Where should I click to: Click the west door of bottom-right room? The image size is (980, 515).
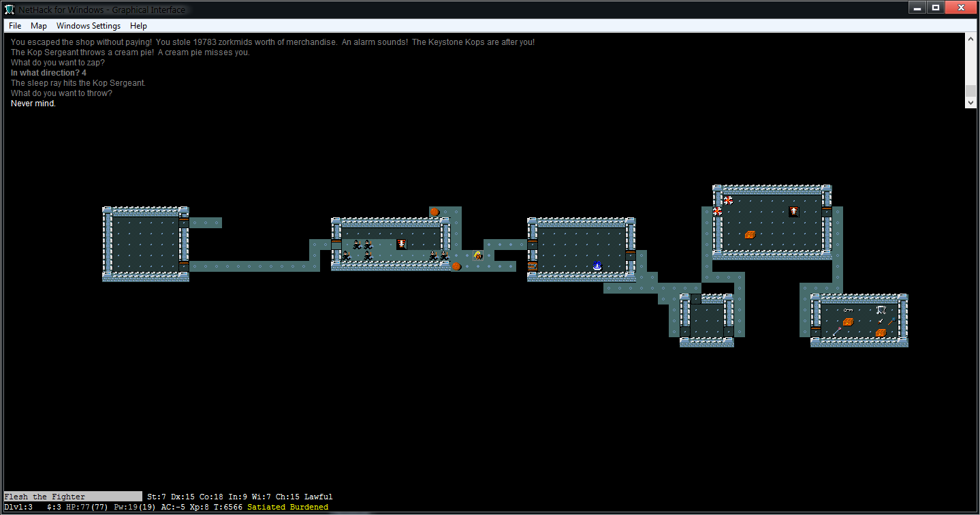[816, 332]
